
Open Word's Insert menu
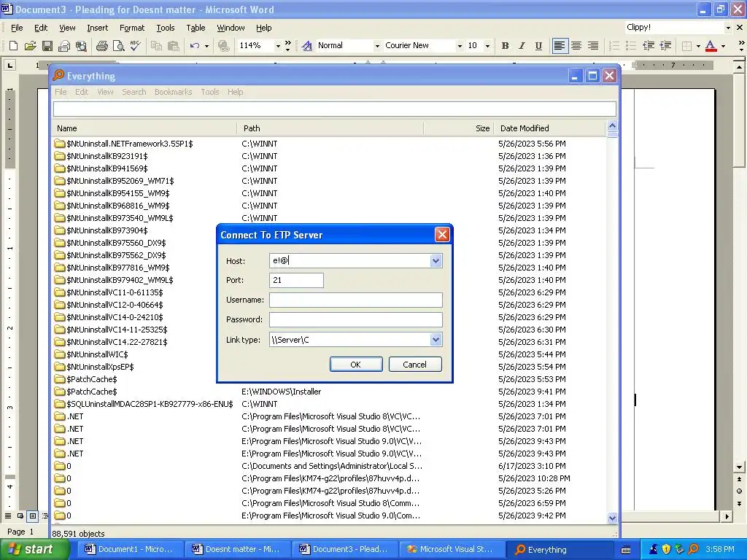pos(97,28)
